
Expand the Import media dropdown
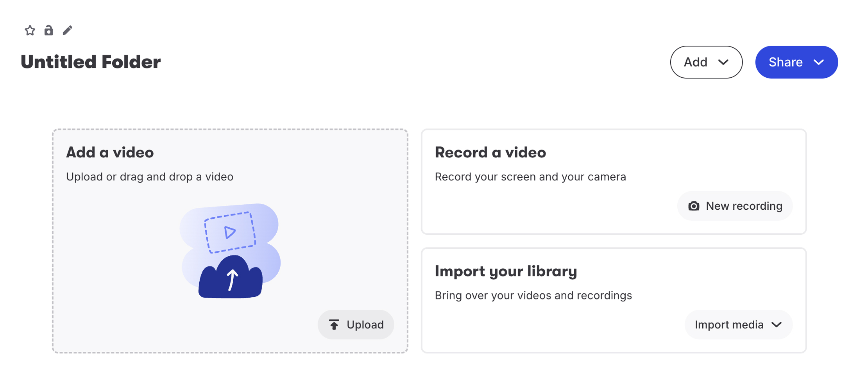point(738,325)
